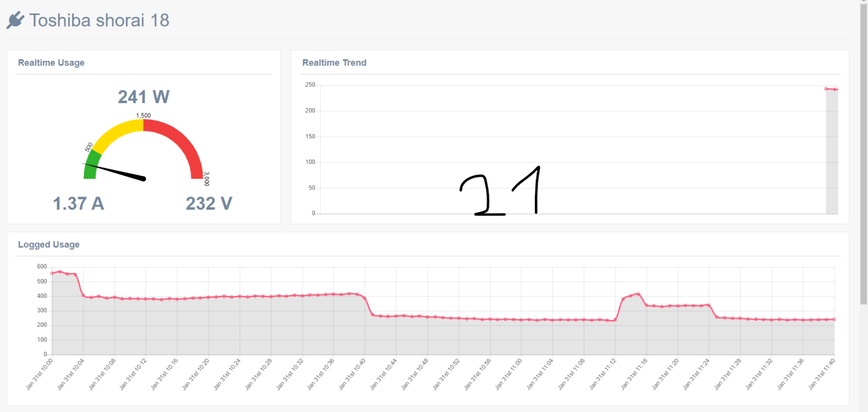Viewport: 868px width, 412px height.
Task: Click the "3,000" label at gauge end
Action: click(207, 179)
